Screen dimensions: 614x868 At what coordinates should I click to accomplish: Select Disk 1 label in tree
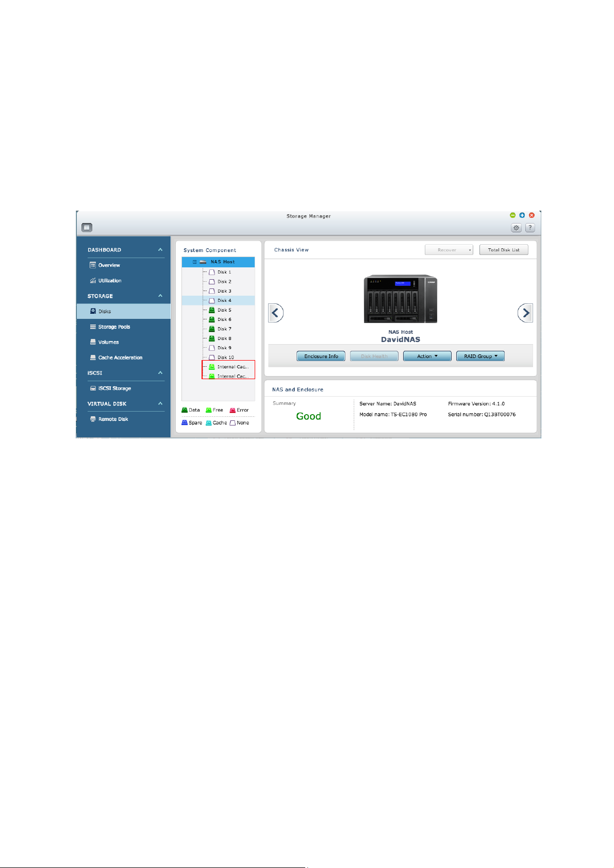click(224, 272)
